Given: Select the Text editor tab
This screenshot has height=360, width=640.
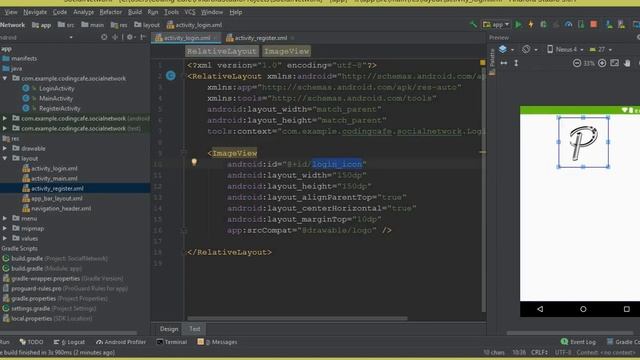Looking at the screenshot, I should (195, 329).
